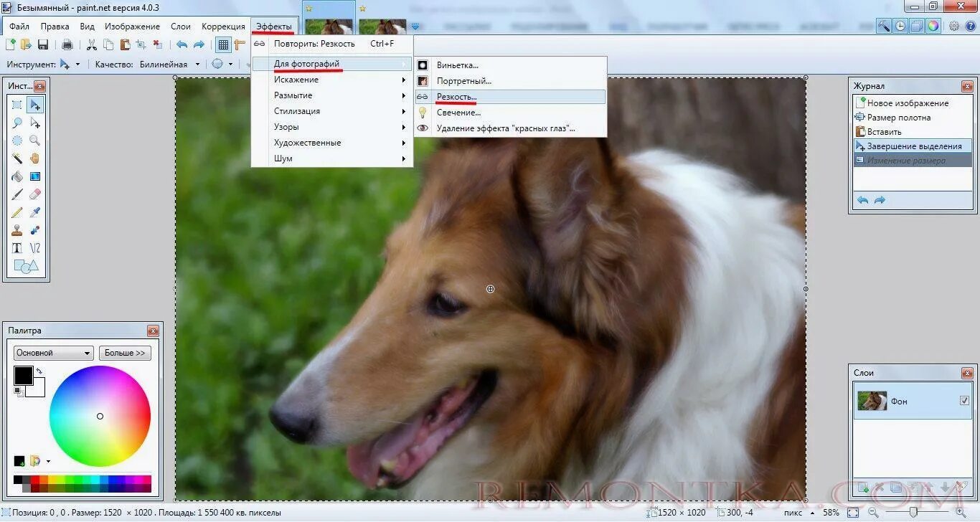
Task: Expand the Шум submenu
Action: (x=332, y=158)
